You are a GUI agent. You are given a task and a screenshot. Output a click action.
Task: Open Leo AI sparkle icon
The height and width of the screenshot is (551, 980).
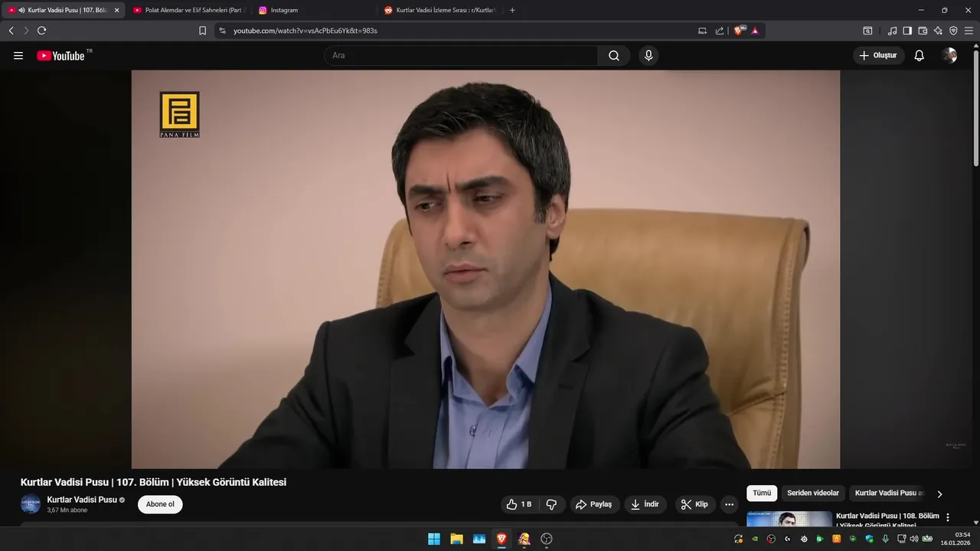[938, 31]
